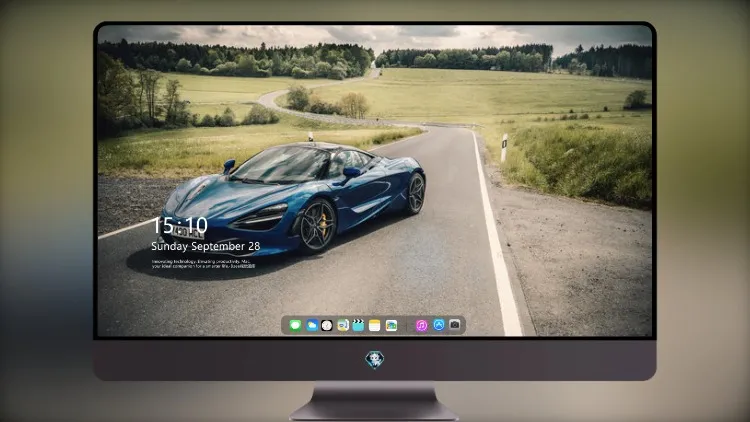Viewport: 750px width, 422px height.
Task: Click the monitor chin logo badge
Action: click(375, 360)
